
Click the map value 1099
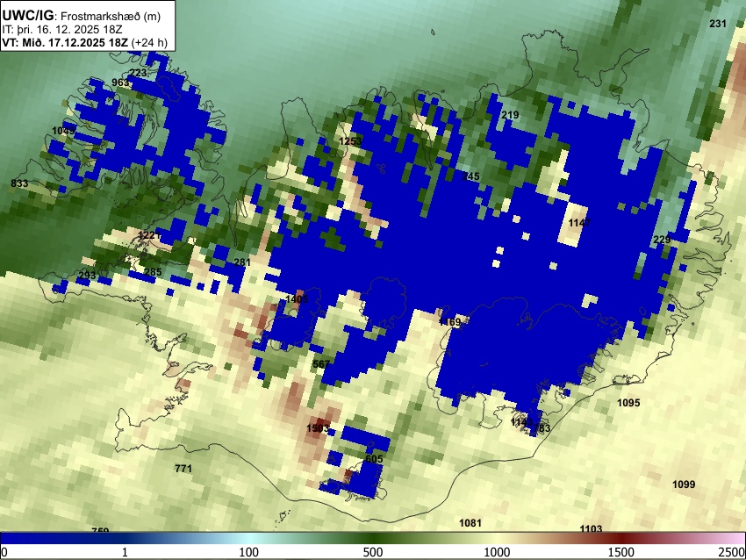684,485
